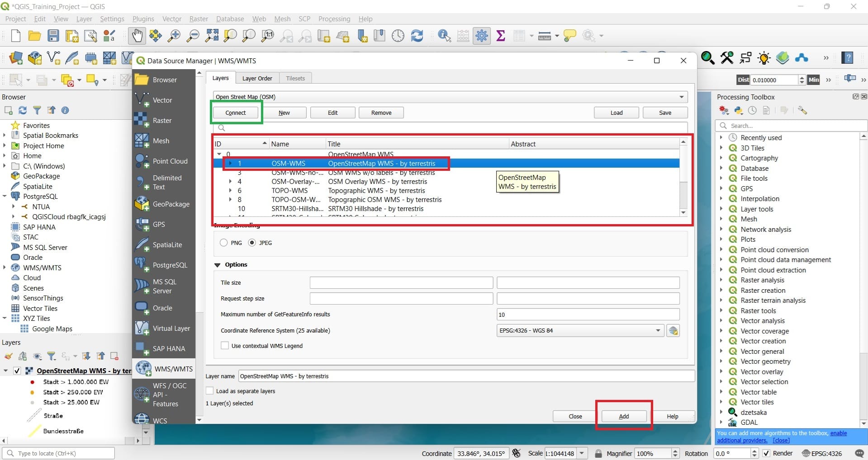Click the Zoom Out magnifier tool

pos(193,36)
